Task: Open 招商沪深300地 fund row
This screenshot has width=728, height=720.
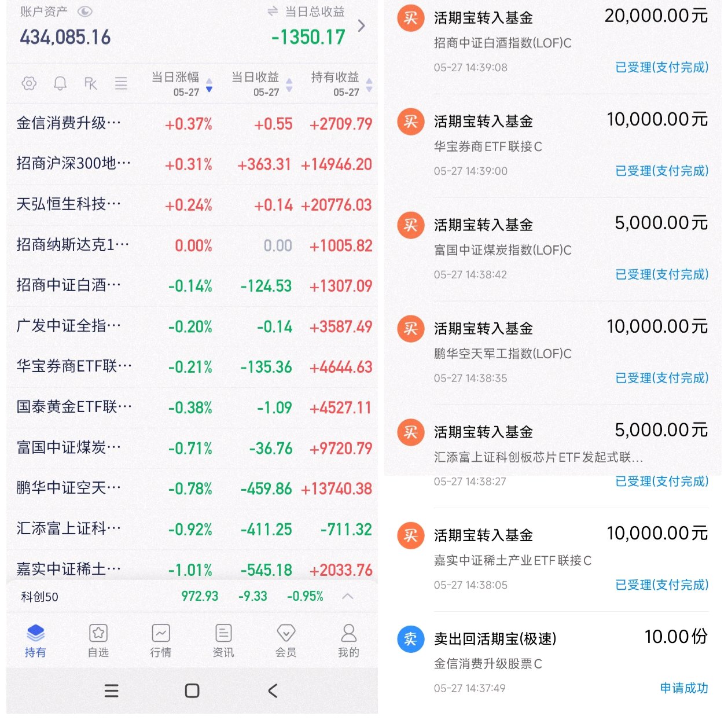Action: click(x=192, y=164)
